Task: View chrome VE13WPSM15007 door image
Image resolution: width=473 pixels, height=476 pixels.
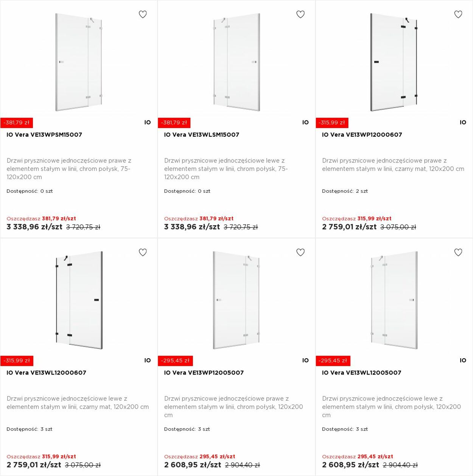Action: 79,62
